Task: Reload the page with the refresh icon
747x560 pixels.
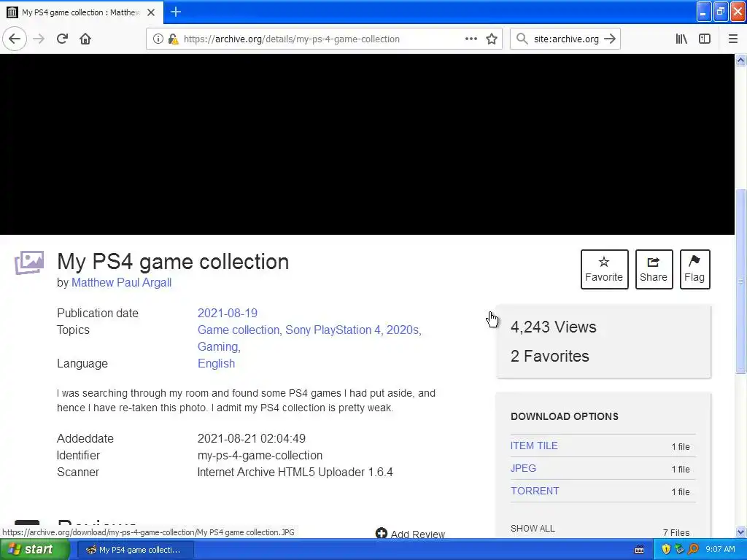Action: [x=63, y=39]
